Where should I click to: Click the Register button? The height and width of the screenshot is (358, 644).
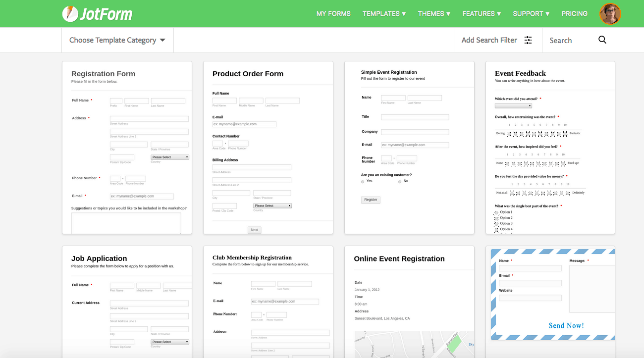pos(371,200)
